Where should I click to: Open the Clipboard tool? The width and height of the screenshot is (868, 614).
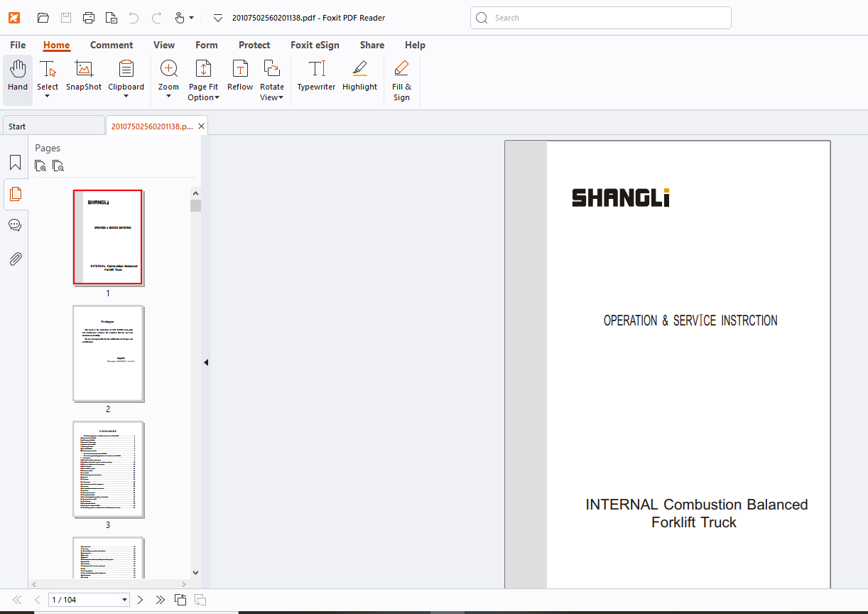tap(126, 69)
